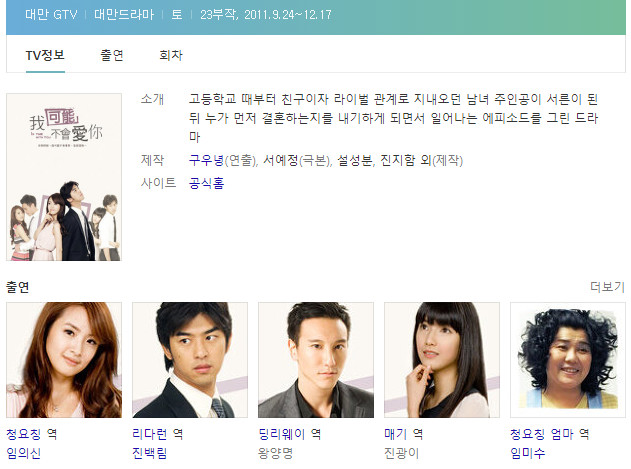
Task: Open the 청요칭 엄마 역 character link
Action: [549, 434]
